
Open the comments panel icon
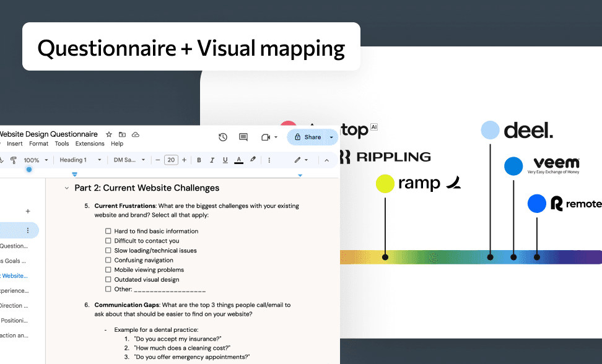(x=243, y=137)
